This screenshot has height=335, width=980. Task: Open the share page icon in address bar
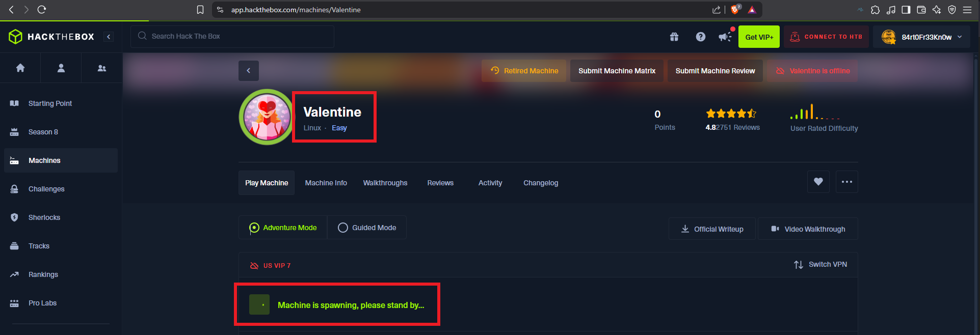click(716, 10)
